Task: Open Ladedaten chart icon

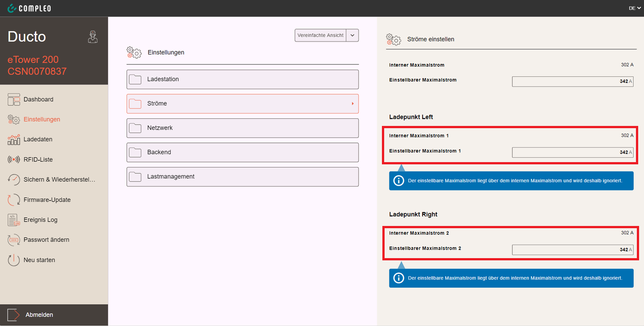Action: click(x=14, y=139)
